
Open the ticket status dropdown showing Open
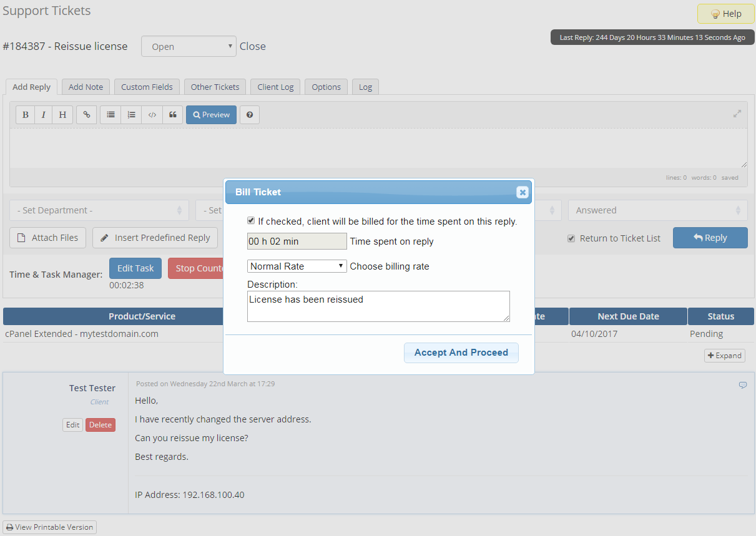189,46
